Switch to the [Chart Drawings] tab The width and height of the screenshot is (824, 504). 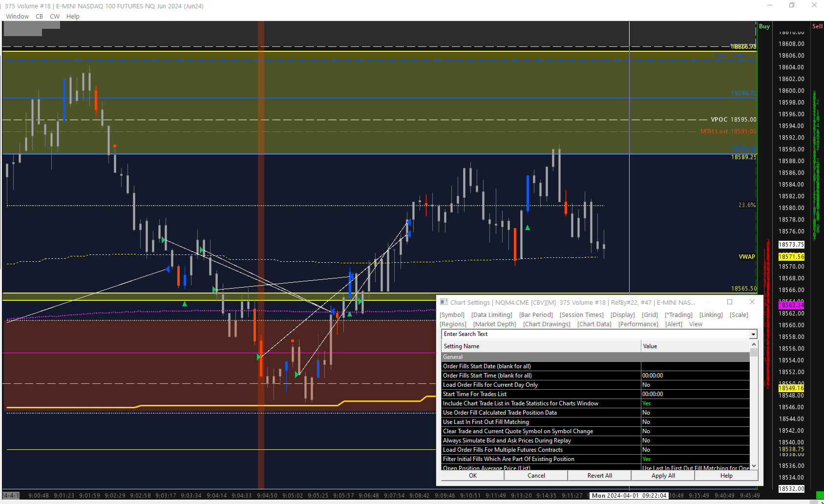coord(547,324)
